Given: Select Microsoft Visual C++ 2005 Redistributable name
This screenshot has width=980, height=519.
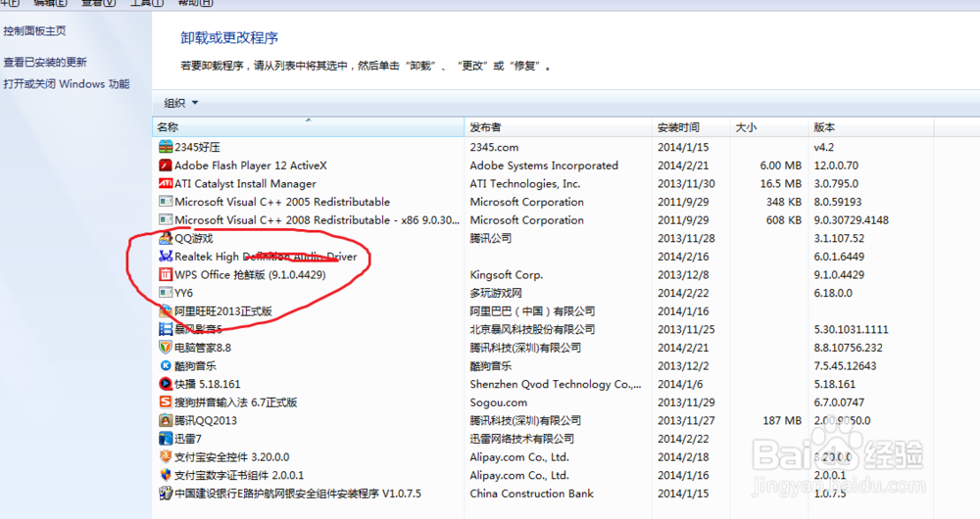Looking at the screenshot, I should coord(282,201).
